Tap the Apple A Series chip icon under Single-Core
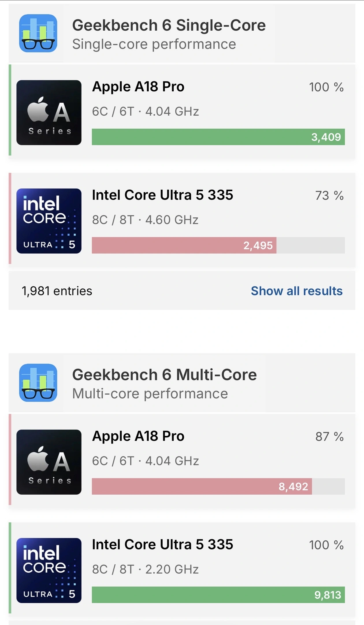Screen dimensions: 364x625 [49, 112]
